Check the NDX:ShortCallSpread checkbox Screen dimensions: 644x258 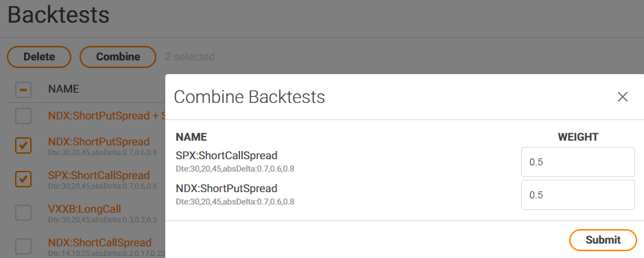click(x=23, y=246)
